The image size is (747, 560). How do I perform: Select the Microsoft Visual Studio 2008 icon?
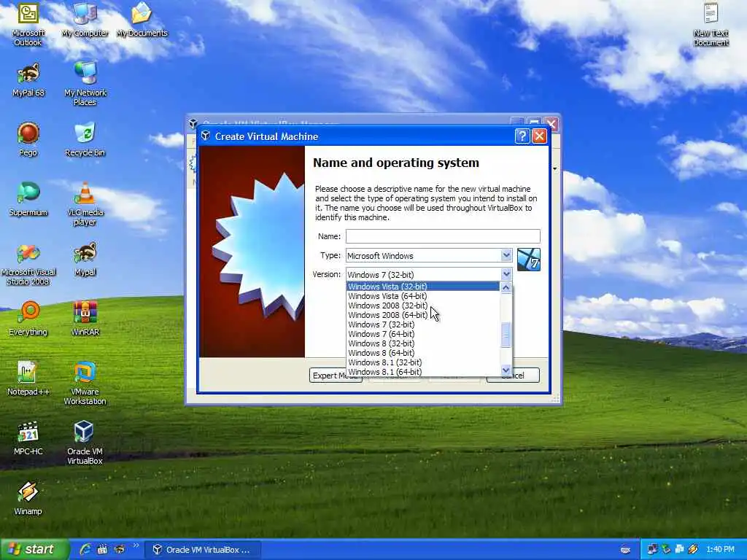click(28, 265)
